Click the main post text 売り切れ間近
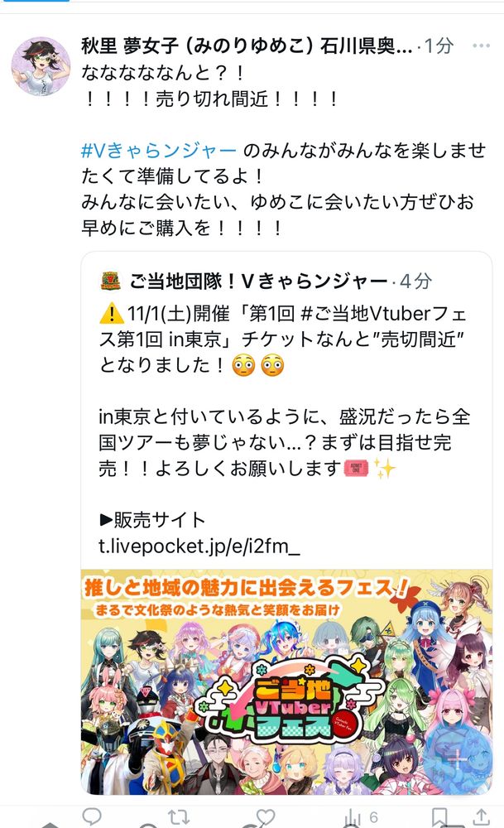 pyautogui.click(x=212, y=99)
